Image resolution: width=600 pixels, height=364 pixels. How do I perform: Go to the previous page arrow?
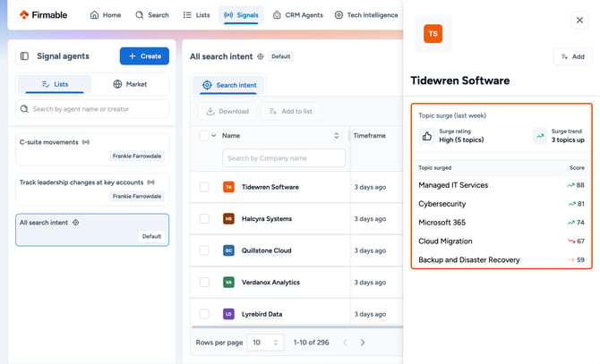click(345, 343)
